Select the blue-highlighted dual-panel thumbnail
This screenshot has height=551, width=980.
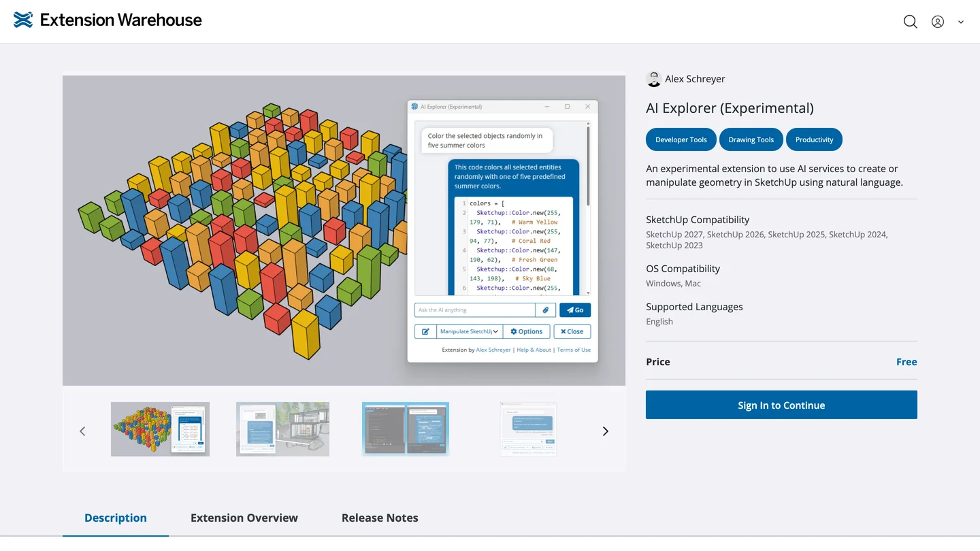[406, 429]
